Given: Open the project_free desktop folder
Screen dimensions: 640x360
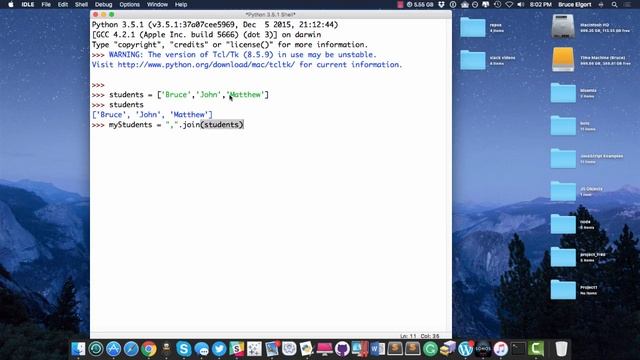Looking at the screenshot, I should coord(563,257).
